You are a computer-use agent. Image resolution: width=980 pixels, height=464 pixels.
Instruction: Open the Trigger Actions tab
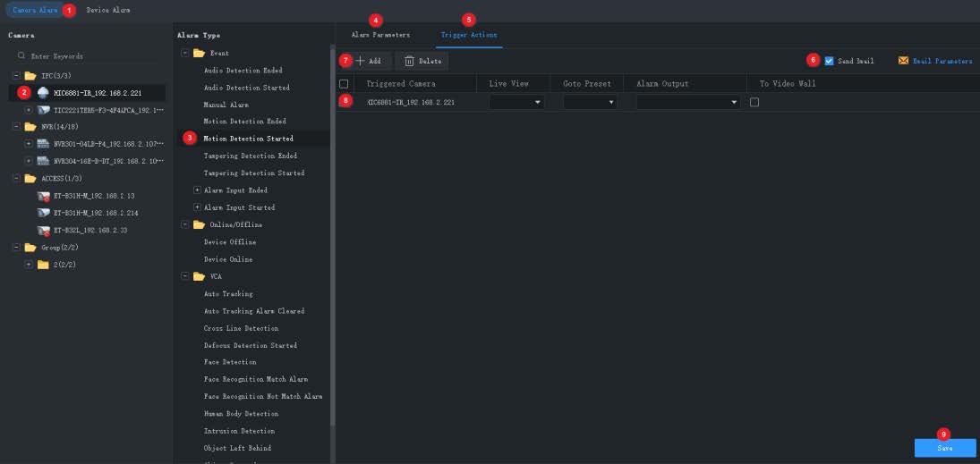point(469,35)
